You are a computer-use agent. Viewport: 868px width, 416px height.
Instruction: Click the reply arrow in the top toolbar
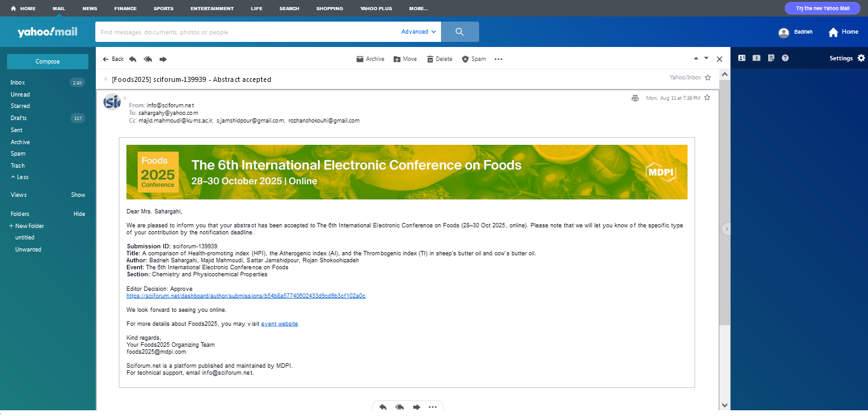tap(133, 59)
